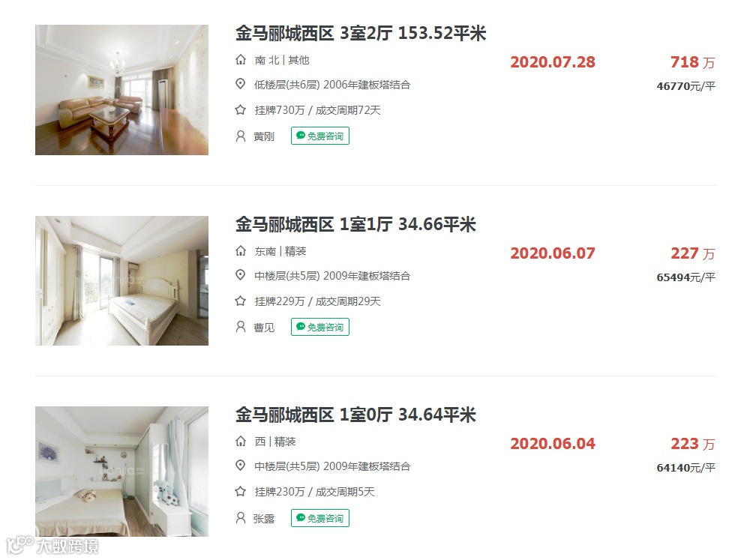
Task: Open bedroom photo thumbnail of 34.66平米 listing
Action: tap(122, 280)
